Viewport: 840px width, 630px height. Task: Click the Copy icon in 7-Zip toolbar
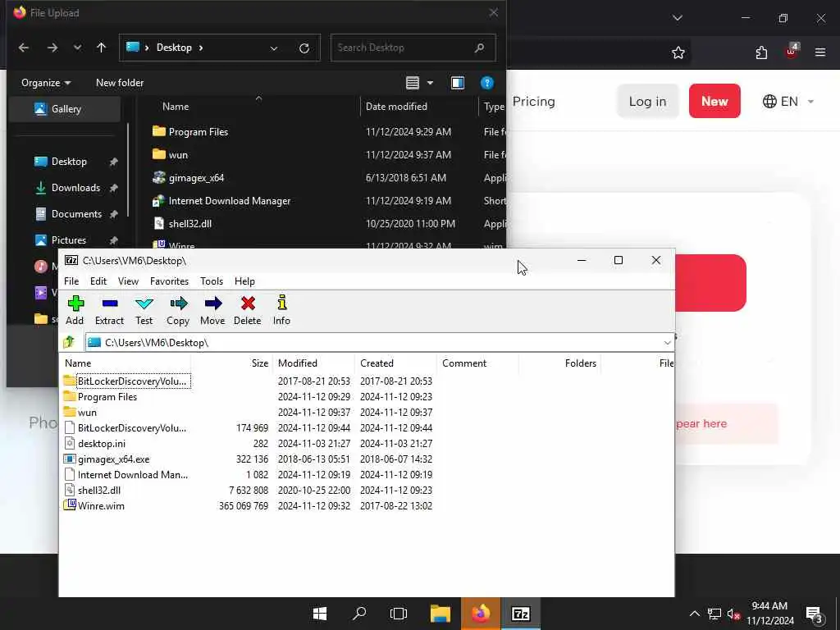178,304
